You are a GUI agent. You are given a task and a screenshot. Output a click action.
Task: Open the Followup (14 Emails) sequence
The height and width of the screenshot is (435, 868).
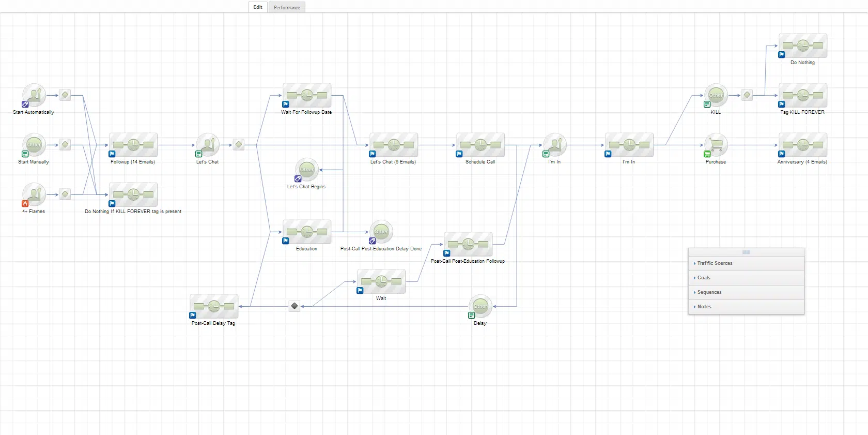(133, 145)
